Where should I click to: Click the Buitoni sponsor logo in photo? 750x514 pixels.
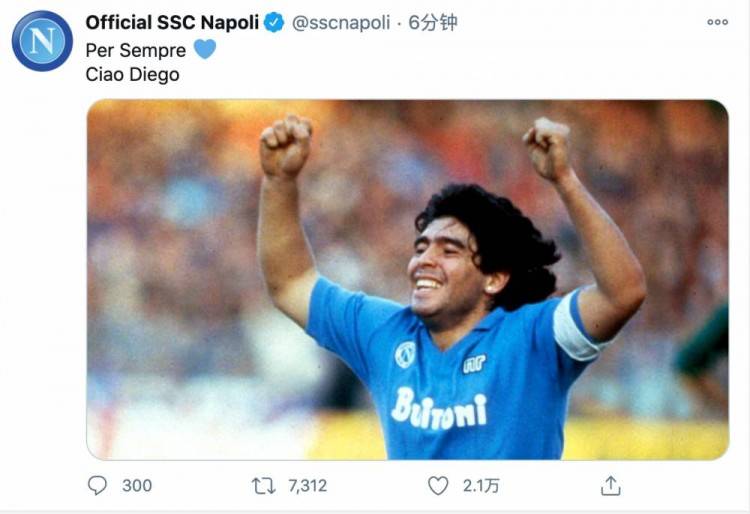[x=439, y=410]
